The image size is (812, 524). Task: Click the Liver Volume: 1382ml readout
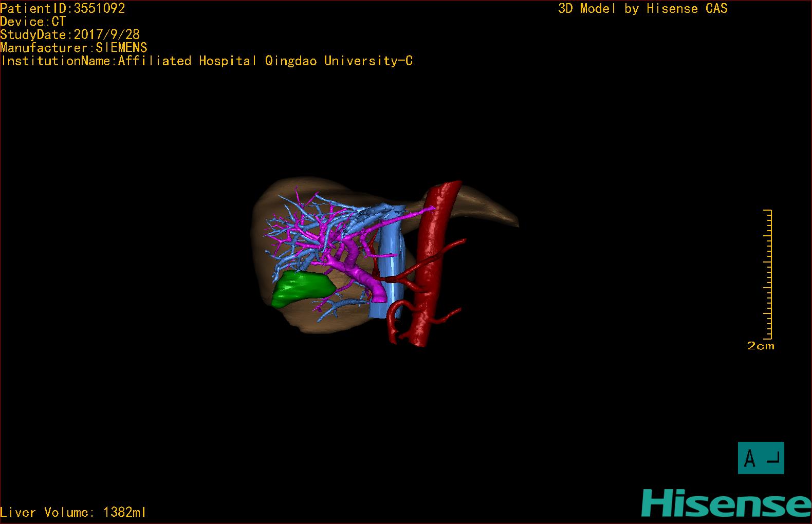73,512
